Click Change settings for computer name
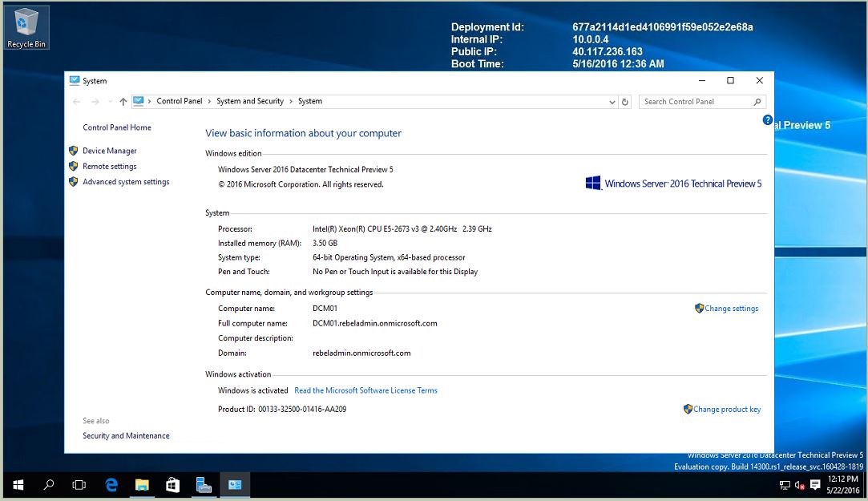The height and width of the screenshot is (501, 868). 731,309
